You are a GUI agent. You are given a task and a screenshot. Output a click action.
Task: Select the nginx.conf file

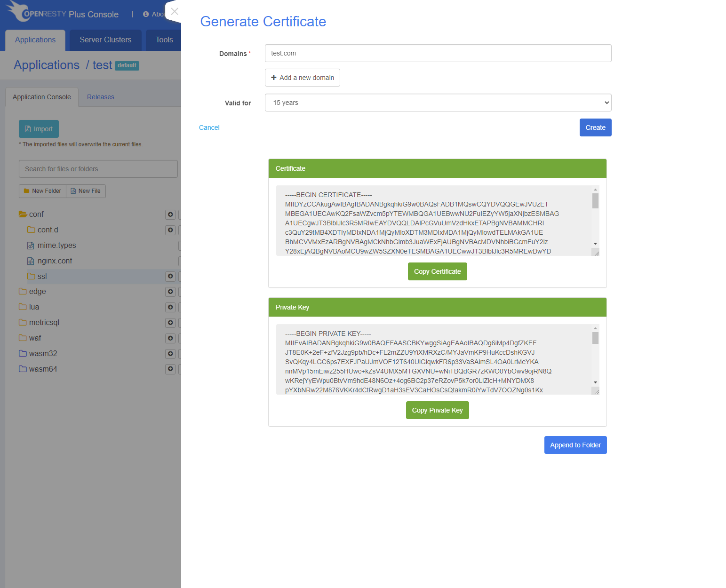(x=55, y=261)
